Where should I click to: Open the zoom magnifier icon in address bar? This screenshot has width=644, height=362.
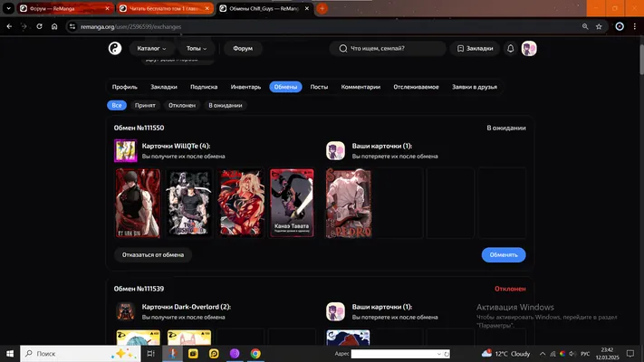[x=585, y=26]
